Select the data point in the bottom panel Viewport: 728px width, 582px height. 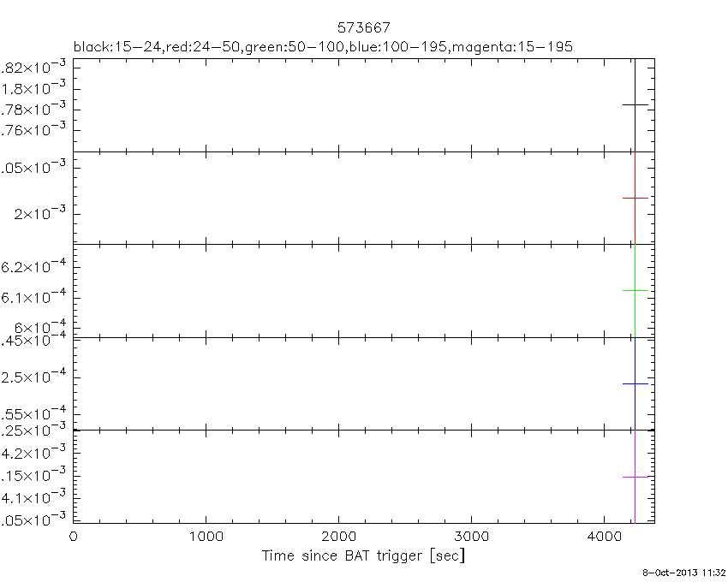[x=635, y=477]
